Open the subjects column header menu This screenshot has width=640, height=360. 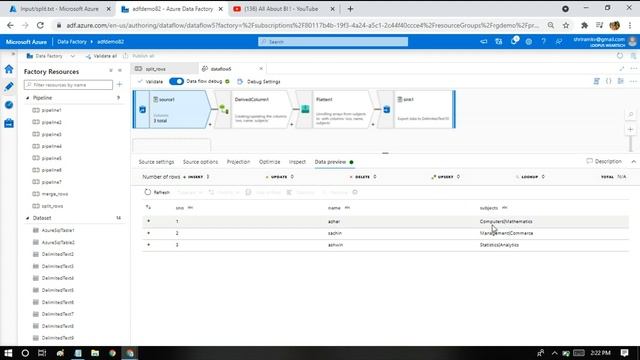tap(504, 208)
